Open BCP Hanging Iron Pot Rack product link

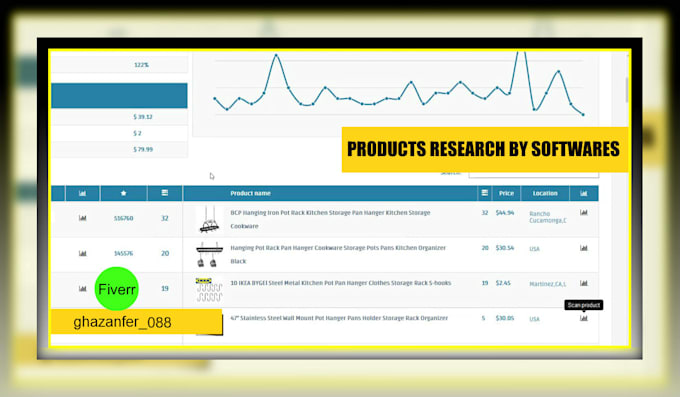(x=330, y=219)
